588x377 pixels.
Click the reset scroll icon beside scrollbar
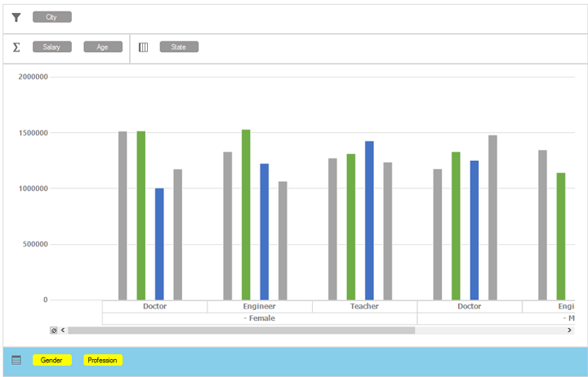(54, 330)
